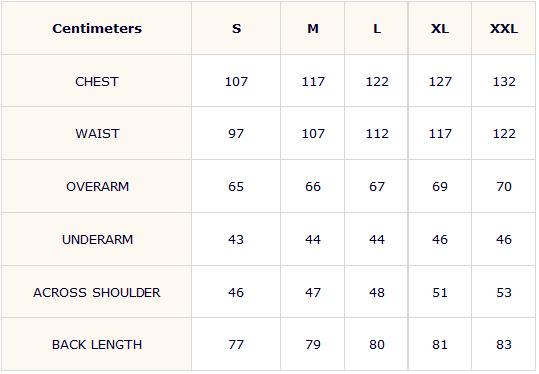The image size is (539, 374).
Task: Click back length value 79 for M
Action: 313,344
